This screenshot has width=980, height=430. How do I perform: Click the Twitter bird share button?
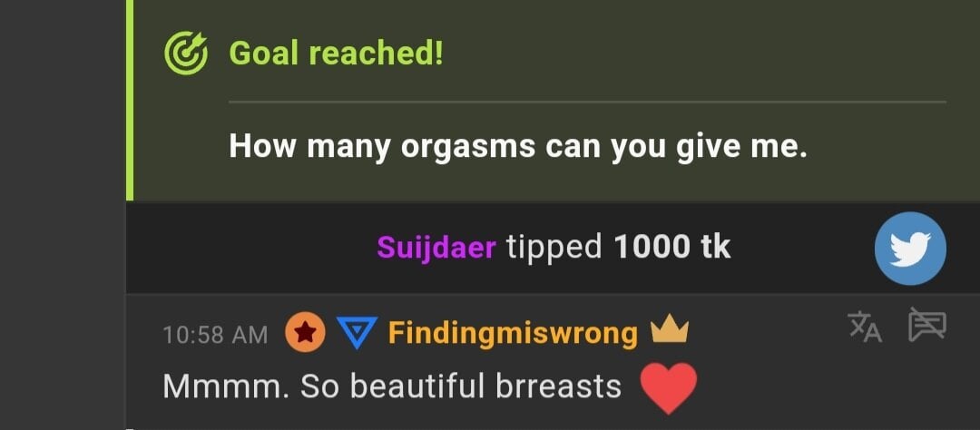point(910,249)
